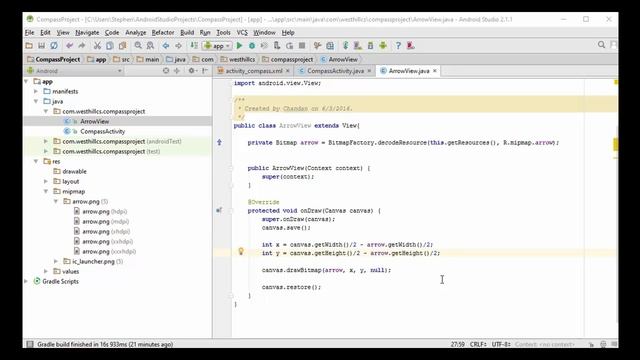
Task: Collapse the app module node
Action: point(26,82)
